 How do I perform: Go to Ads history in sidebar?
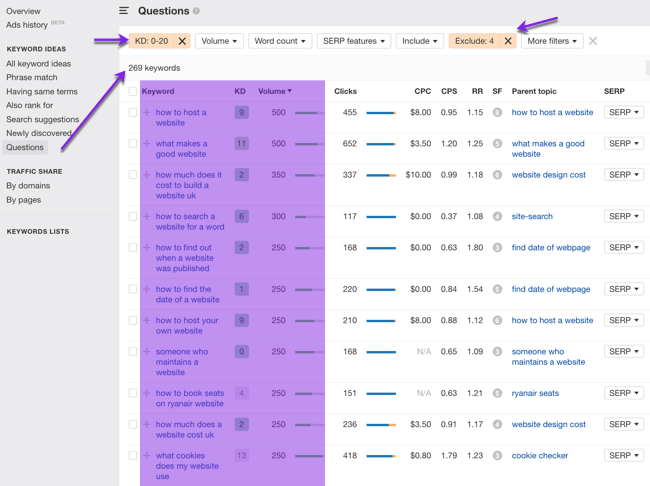pos(27,25)
